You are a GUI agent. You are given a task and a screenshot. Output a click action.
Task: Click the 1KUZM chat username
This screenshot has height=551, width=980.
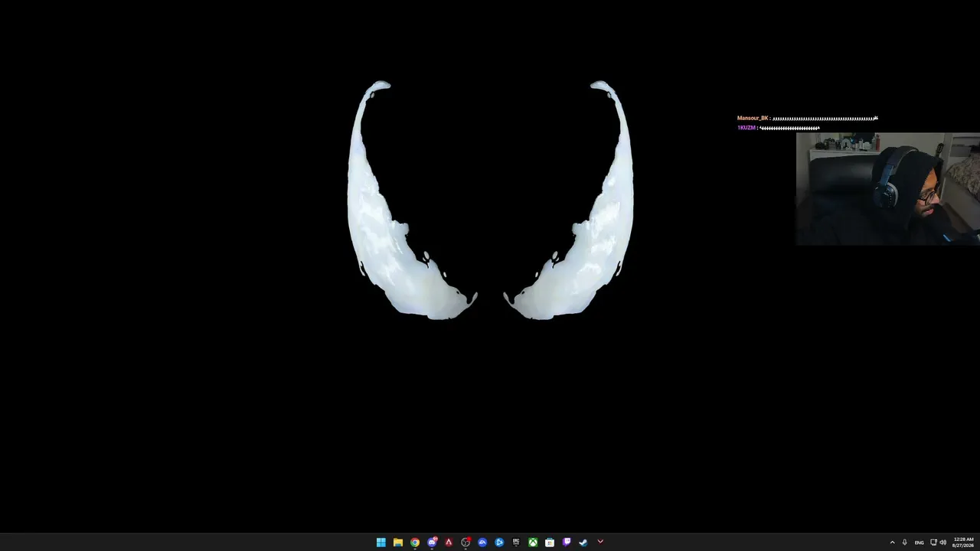[x=746, y=128]
